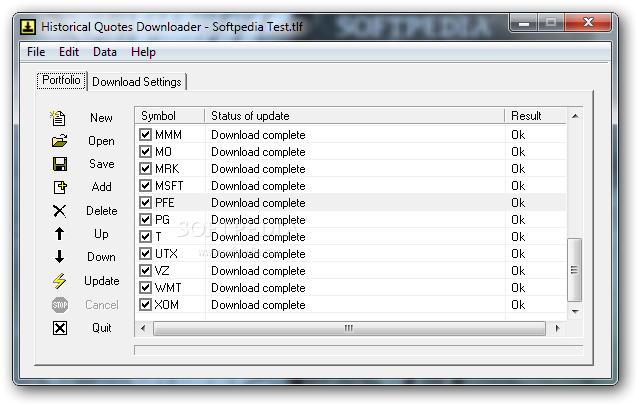Screen dimensions: 639x406
Task: Switch to the Download Settings tab
Action: pyautogui.click(x=137, y=82)
